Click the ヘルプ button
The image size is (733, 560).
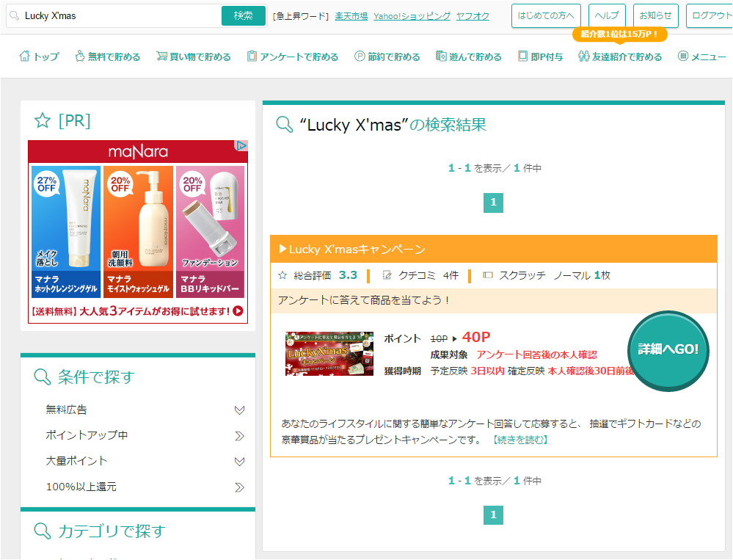(607, 15)
